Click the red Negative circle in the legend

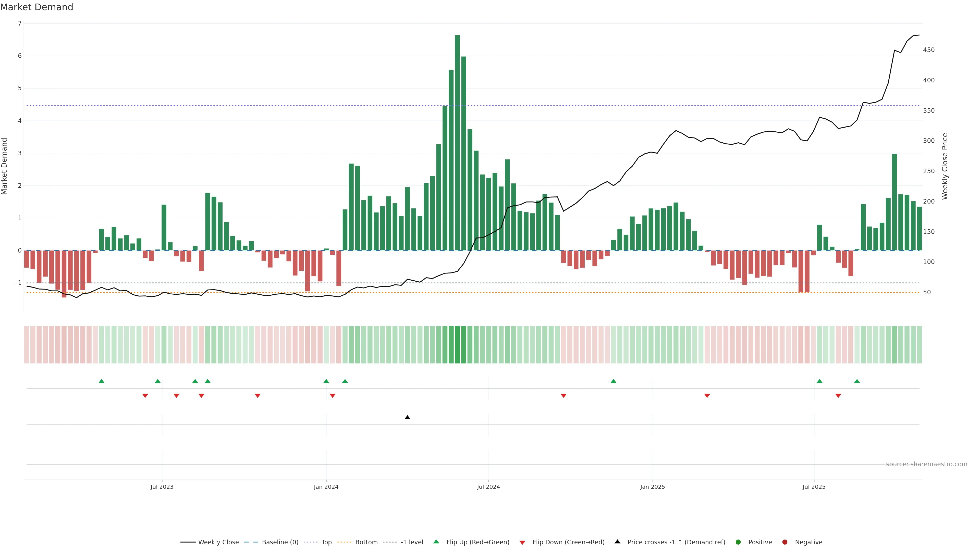[x=785, y=542]
